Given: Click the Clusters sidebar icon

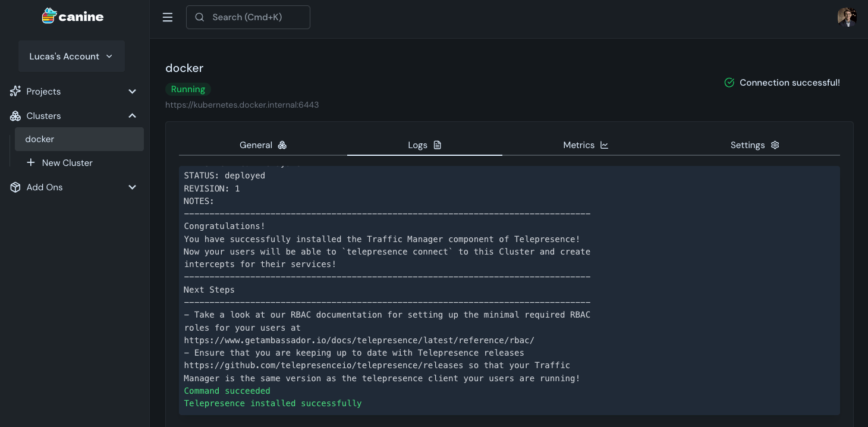Looking at the screenshot, I should [15, 115].
